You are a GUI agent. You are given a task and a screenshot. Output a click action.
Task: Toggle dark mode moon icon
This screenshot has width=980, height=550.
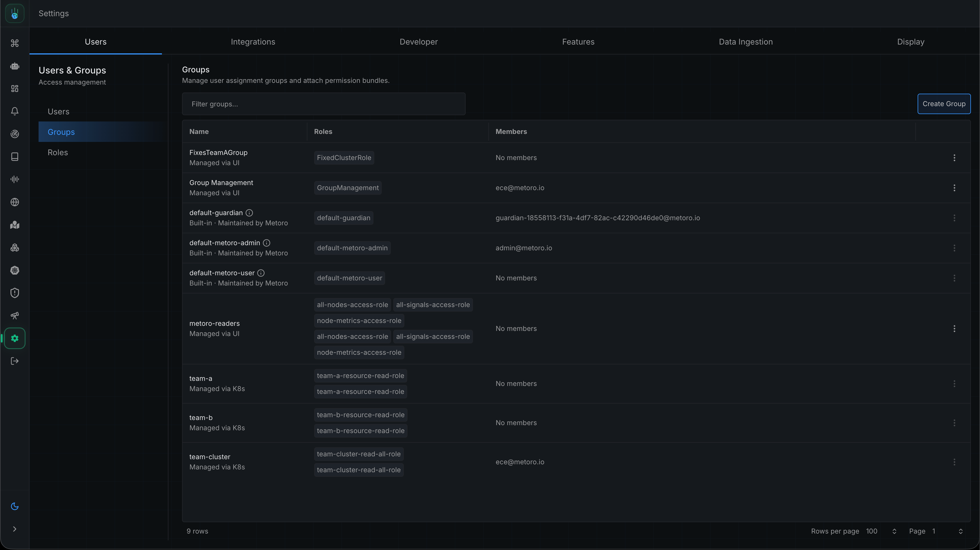(14, 506)
